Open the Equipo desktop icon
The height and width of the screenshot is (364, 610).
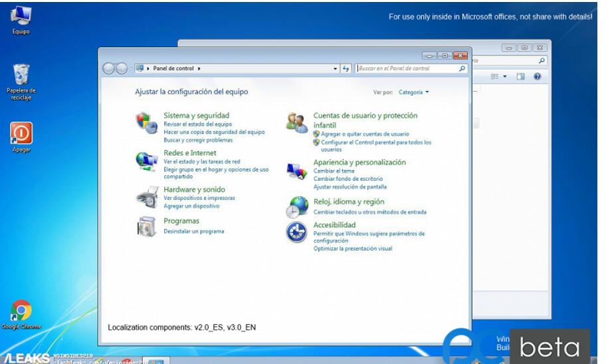21,21
